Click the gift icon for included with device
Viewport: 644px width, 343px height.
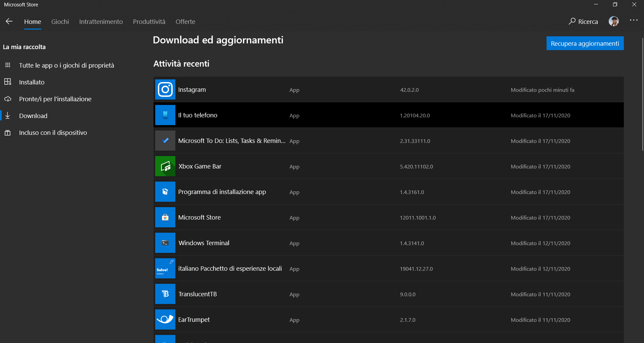coord(8,132)
